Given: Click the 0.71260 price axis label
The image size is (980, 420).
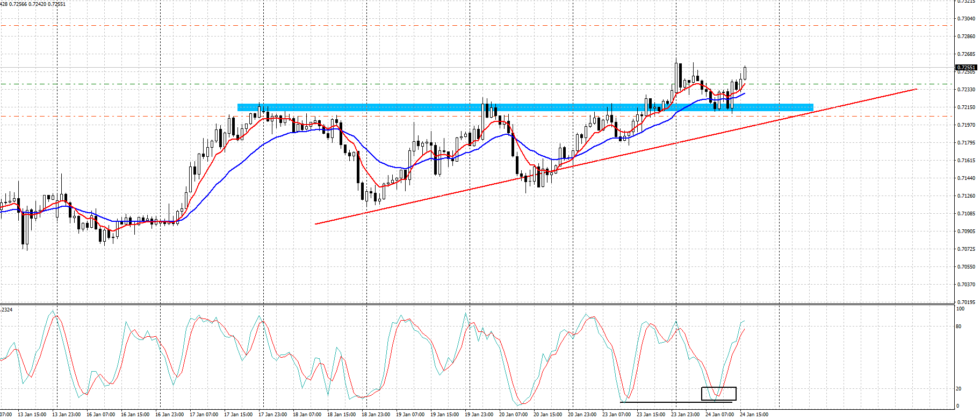Looking at the screenshot, I should coord(967,196).
